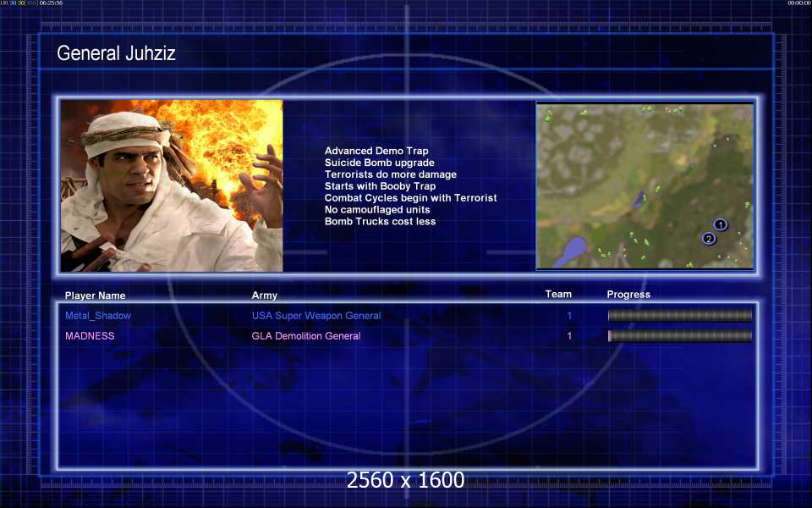Click team number for Metal_Shadow
812x508 pixels.
point(569,316)
